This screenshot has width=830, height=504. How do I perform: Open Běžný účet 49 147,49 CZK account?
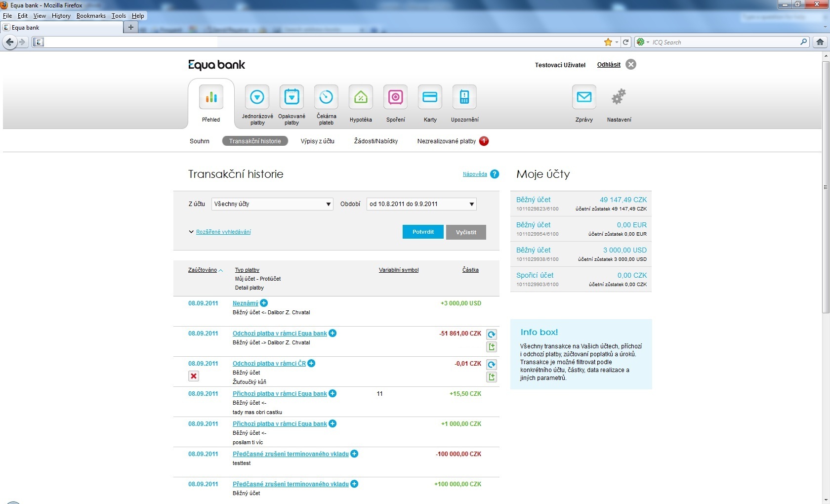581,204
